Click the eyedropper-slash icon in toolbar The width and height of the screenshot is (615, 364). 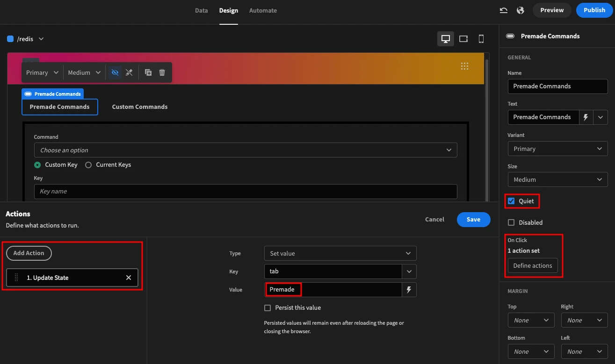tap(129, 72)
